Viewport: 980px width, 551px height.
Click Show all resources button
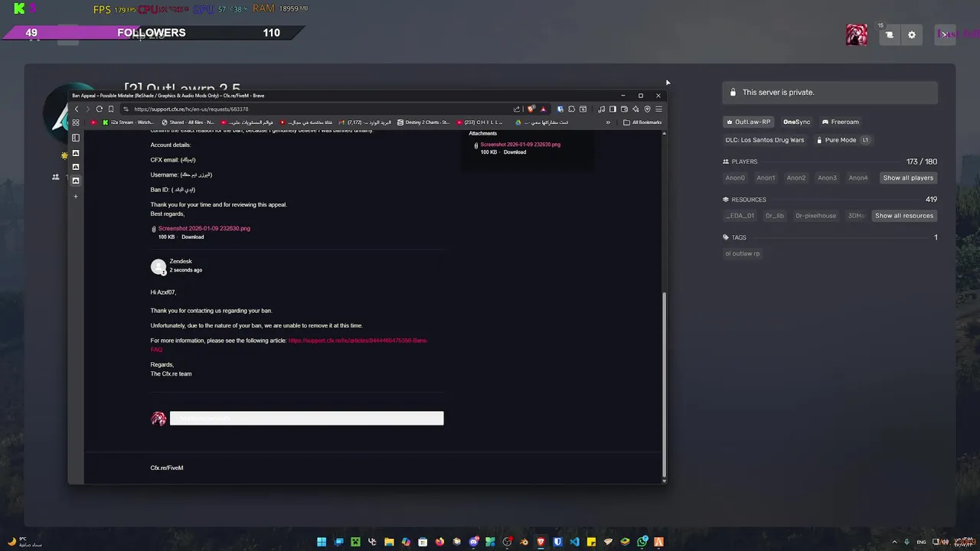(904, 216)
